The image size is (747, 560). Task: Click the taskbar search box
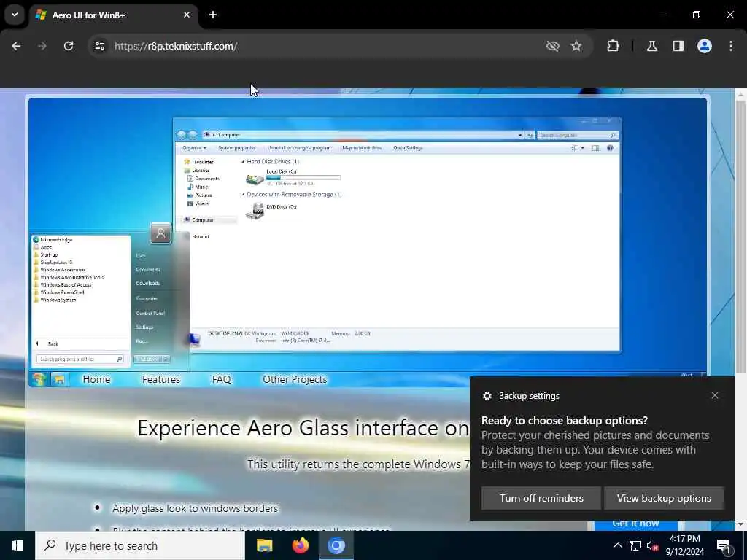tap(139, 545)
